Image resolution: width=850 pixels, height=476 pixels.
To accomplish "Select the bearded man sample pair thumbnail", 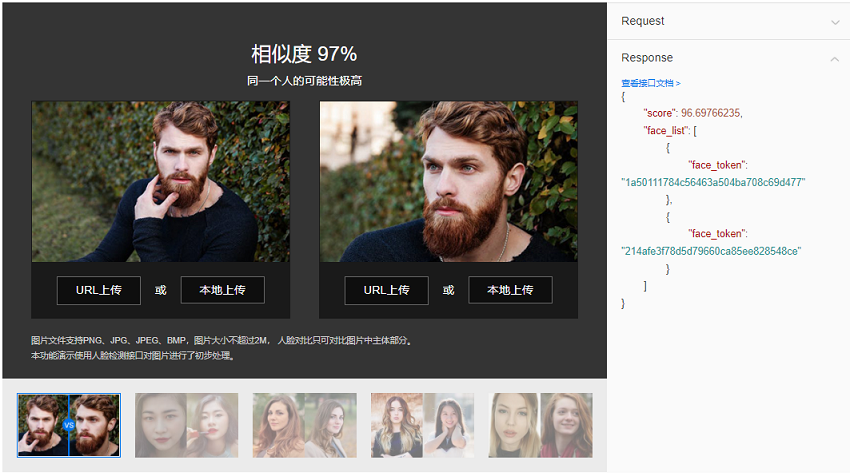I will pyautogui.click(x=69, y=425).
